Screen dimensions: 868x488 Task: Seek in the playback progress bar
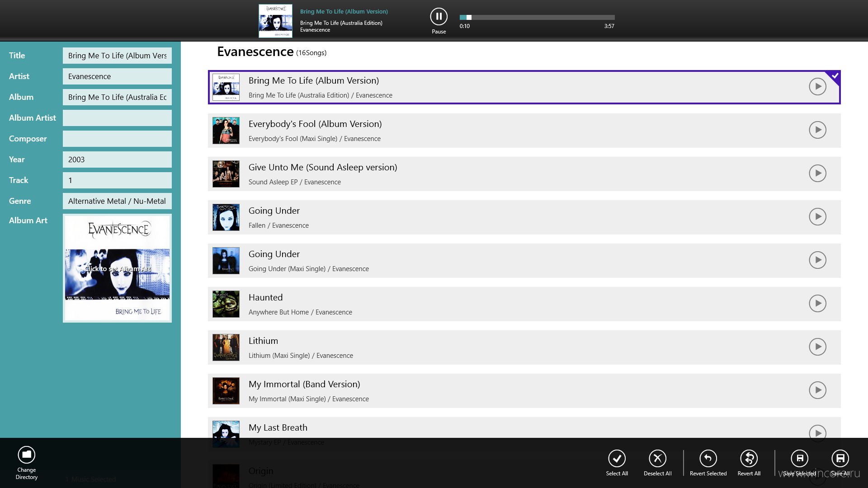tap(537, 18)
